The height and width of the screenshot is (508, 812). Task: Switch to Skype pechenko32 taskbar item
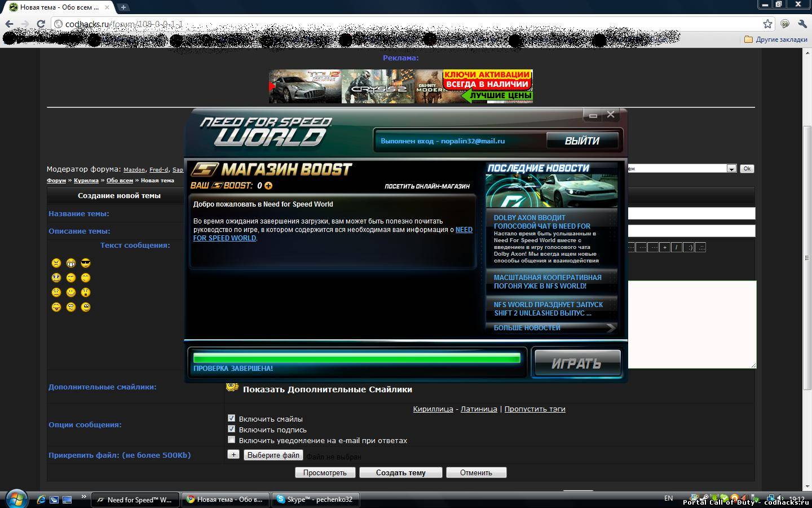pyautogui.click(x=316, y=500)
